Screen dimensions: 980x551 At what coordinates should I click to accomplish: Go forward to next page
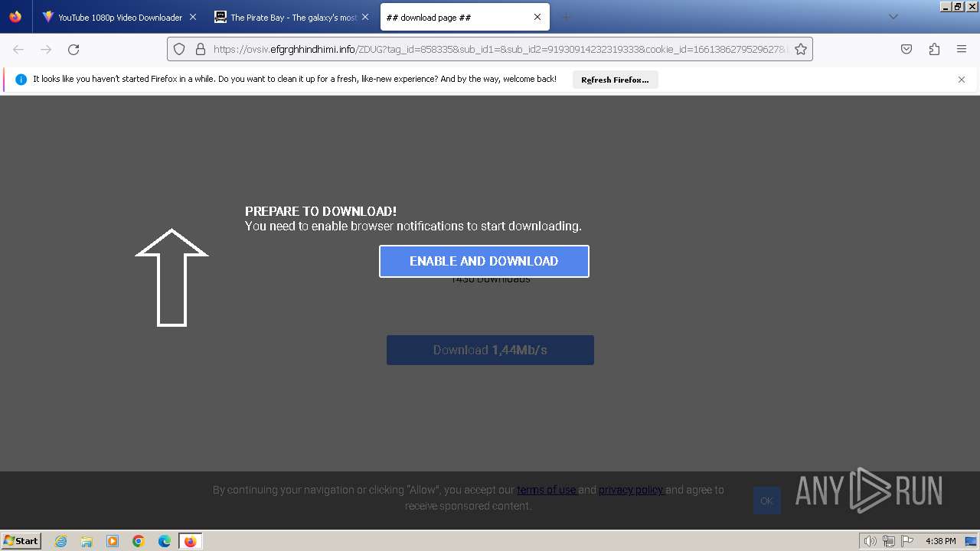point(46,49)
